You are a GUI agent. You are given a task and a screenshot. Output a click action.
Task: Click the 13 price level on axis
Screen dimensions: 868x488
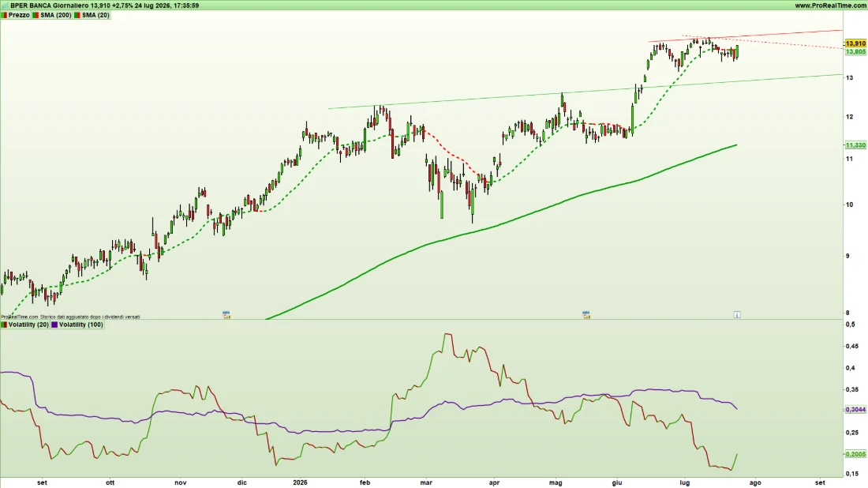[x=849, y=77]
